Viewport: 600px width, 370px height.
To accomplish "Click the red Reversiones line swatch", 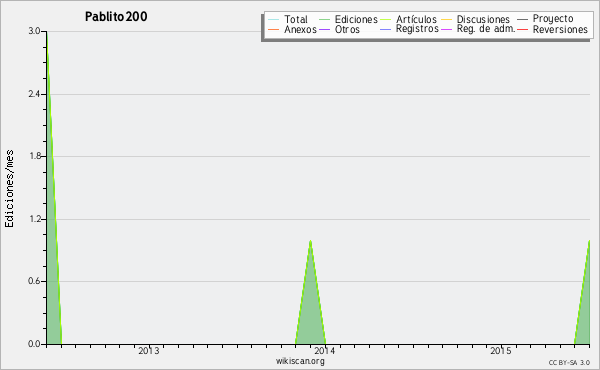I will click(x=522, y=29).
